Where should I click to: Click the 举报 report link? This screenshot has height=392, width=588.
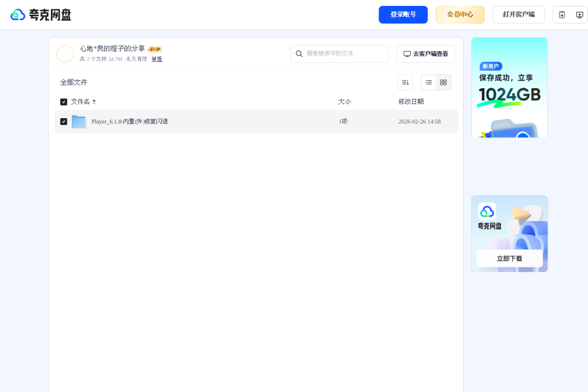[x=157, y=59]
